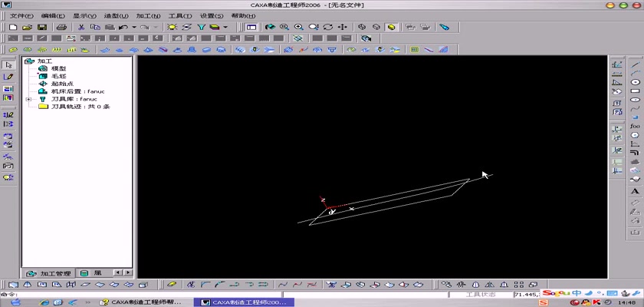Screen dimensions: 644x307
Task: Click the Sogou input method logo
Action: click(557, 293)
